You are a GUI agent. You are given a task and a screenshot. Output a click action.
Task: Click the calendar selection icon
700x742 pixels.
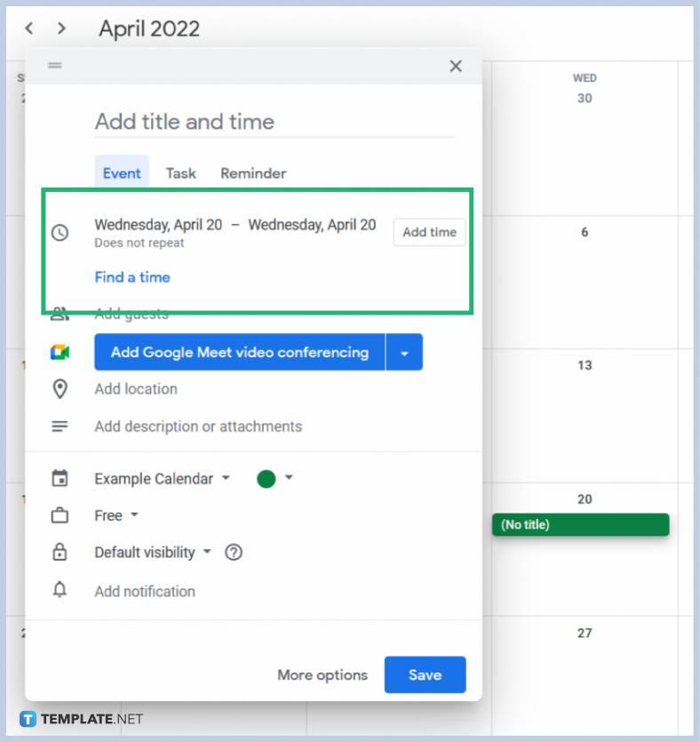pos(60,478)
